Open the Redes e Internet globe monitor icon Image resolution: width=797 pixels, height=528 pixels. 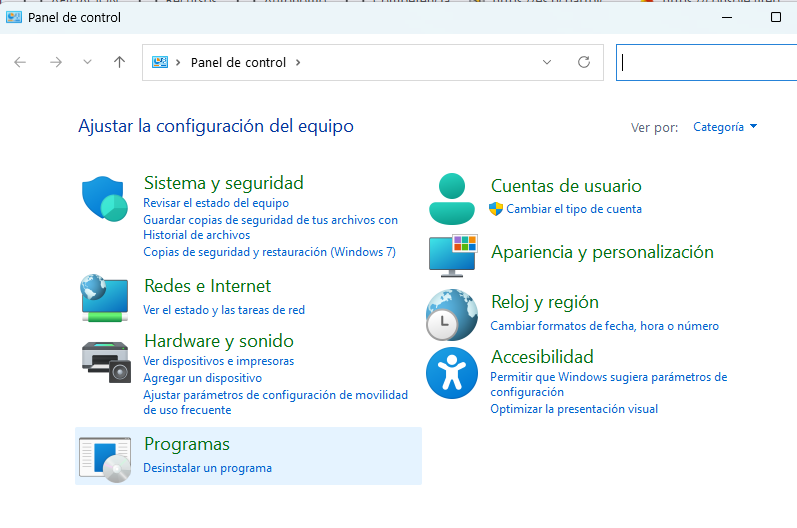tap(105, 298)
